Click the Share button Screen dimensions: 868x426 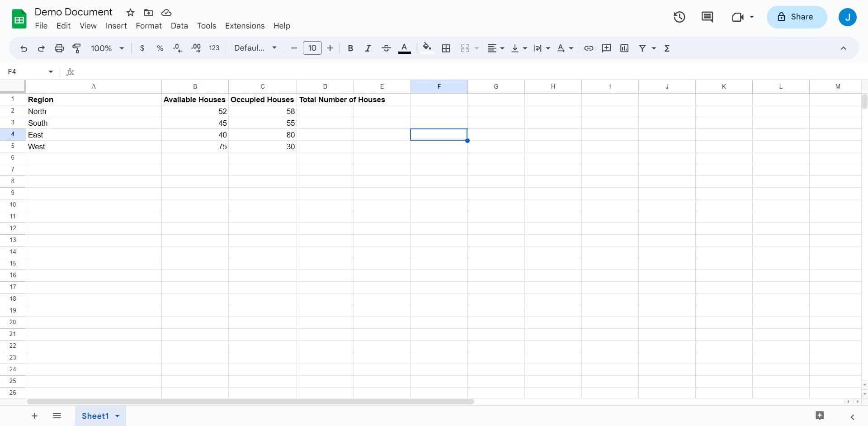[x=796, y=17]
